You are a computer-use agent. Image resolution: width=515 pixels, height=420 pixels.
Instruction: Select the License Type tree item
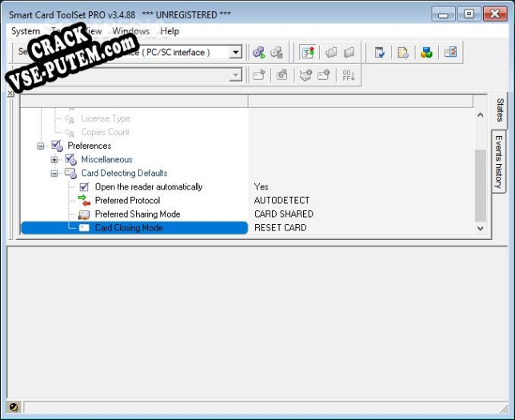tap(106, 118)
